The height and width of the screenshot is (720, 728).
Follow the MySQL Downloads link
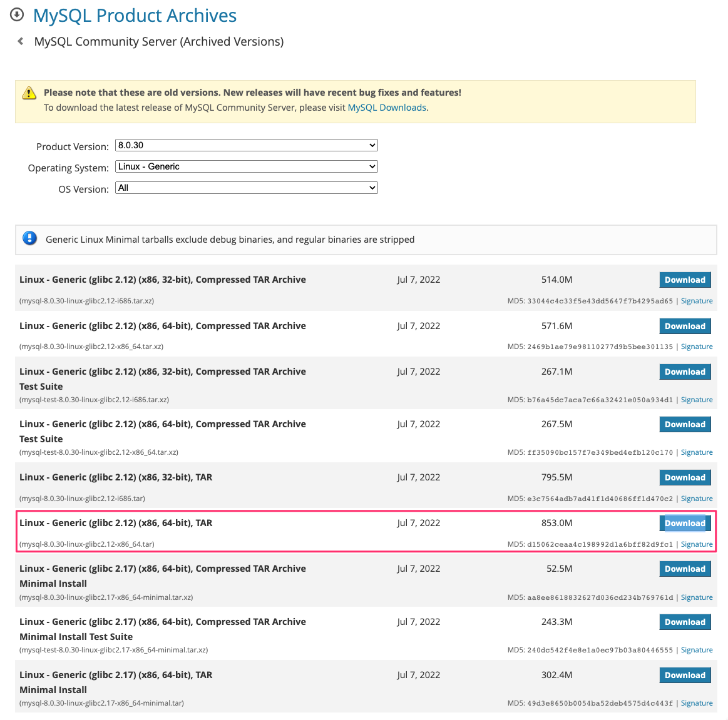point(387,108)
